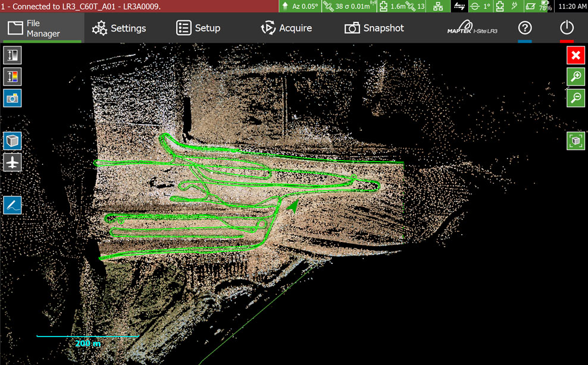Screen dimensions: 588x365
Task: Click the power button icon
Action: 567,28
